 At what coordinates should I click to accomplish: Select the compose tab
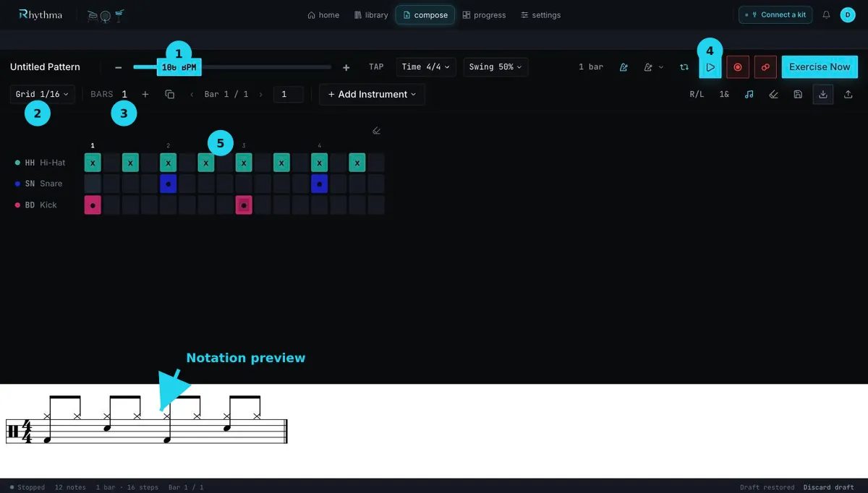[x=425, y=15]
